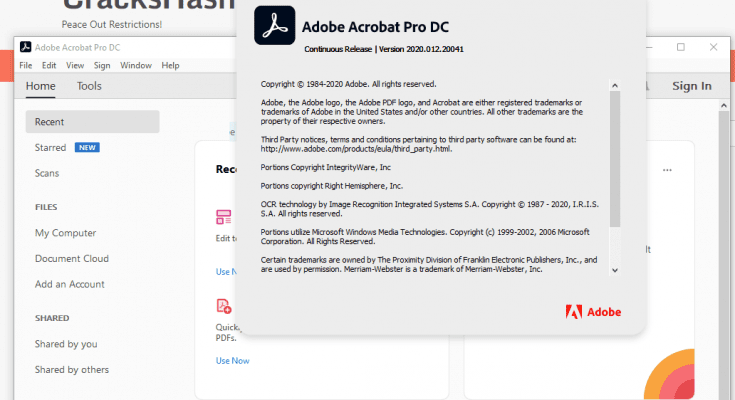The image size is (735, 400).
Task: Click the SHARED section heading
Action: point(52,318)
